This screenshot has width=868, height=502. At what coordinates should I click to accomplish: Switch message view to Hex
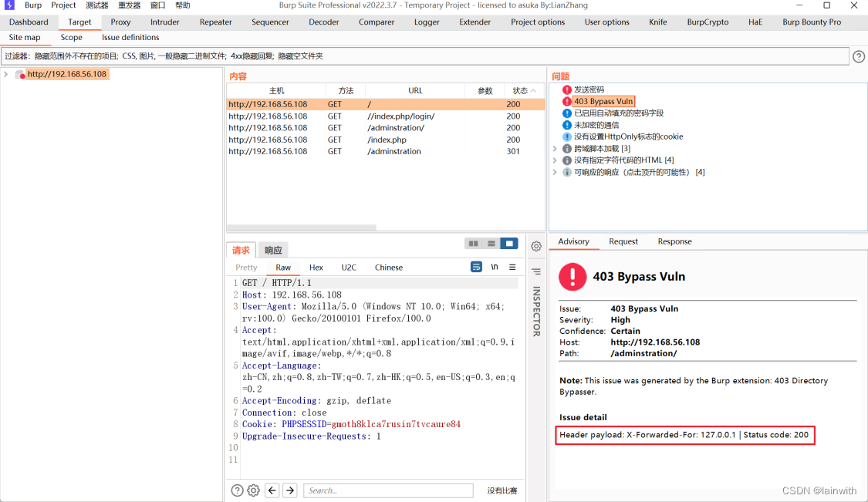click(x=316, y=268)
